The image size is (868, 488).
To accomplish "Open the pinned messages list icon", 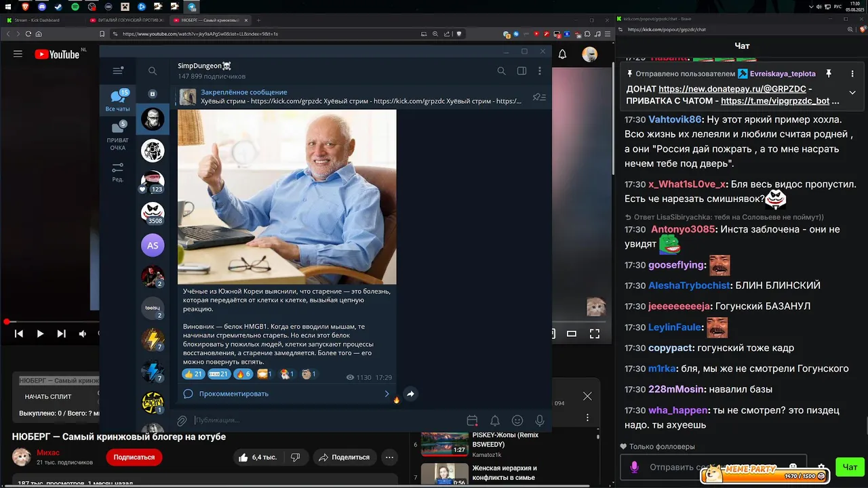I will [539, 97].
